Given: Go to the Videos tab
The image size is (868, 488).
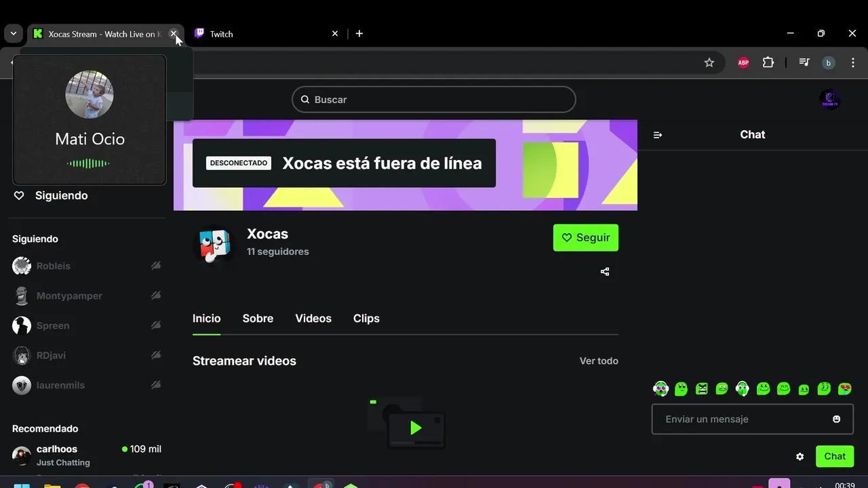Looking at the screenshot, I should point(313,319).
